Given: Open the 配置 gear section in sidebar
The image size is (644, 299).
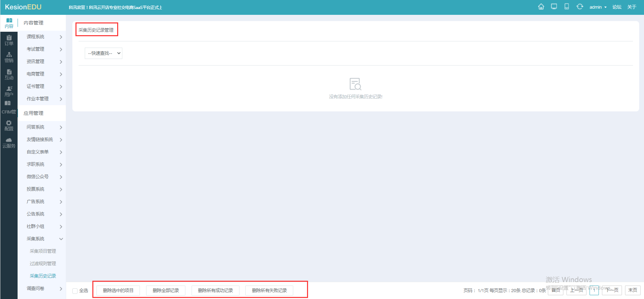Looking at the screenshot, I should pyautogui.click(x=9, y=126).
